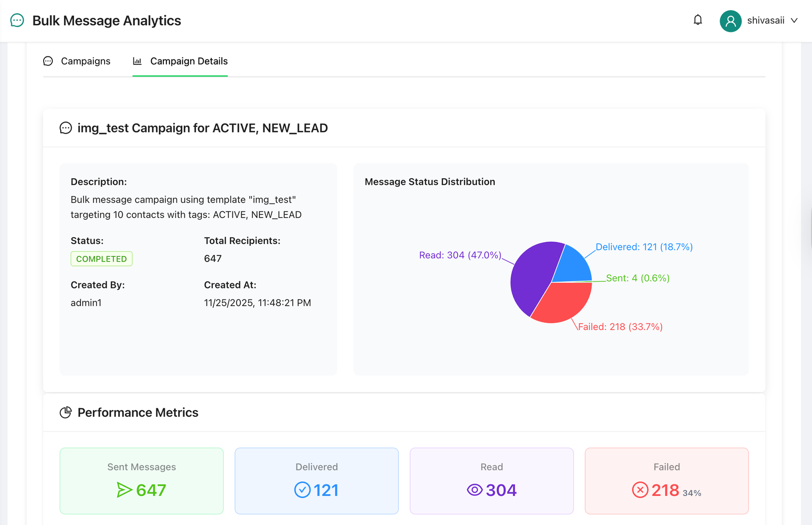The image size is (812, 525).
Task: Switch to the Campaigns tab
Action: point(85,61)
